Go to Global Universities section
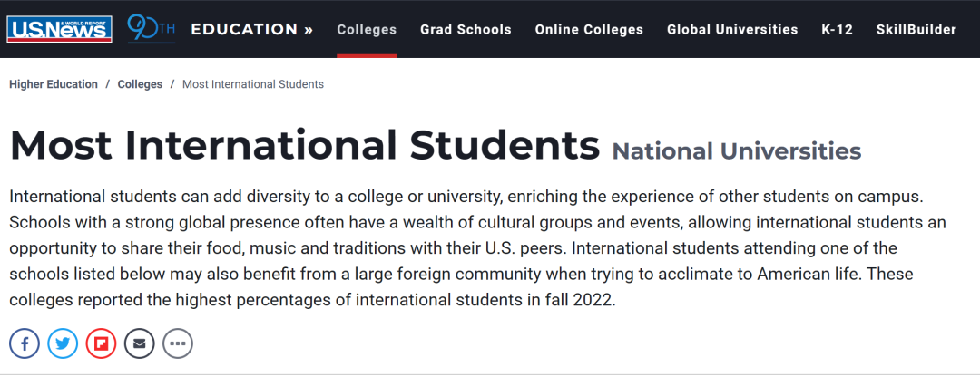This screenshot has height=377, width=980. (732, 29)
